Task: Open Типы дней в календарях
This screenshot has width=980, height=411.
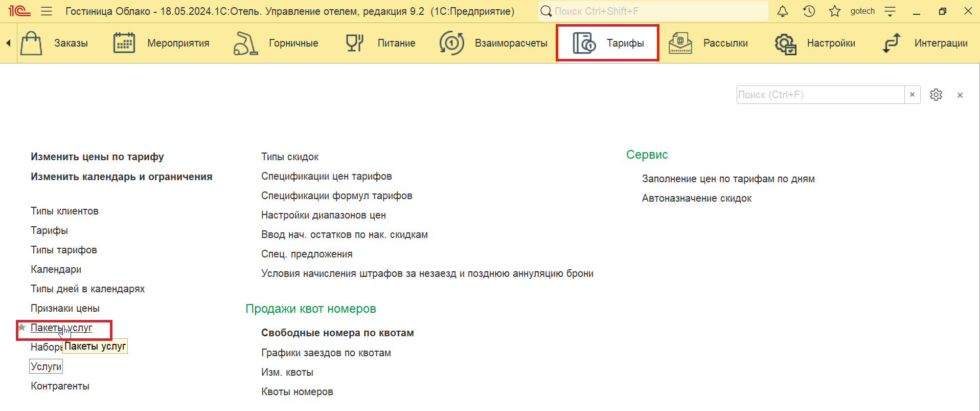Action: pos(87,289)
